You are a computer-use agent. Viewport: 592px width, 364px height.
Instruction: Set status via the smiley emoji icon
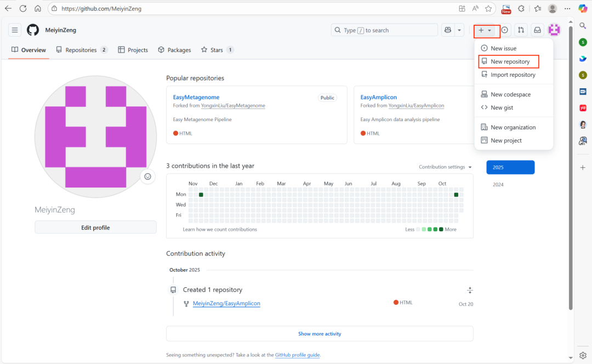(x=147, y=177)
